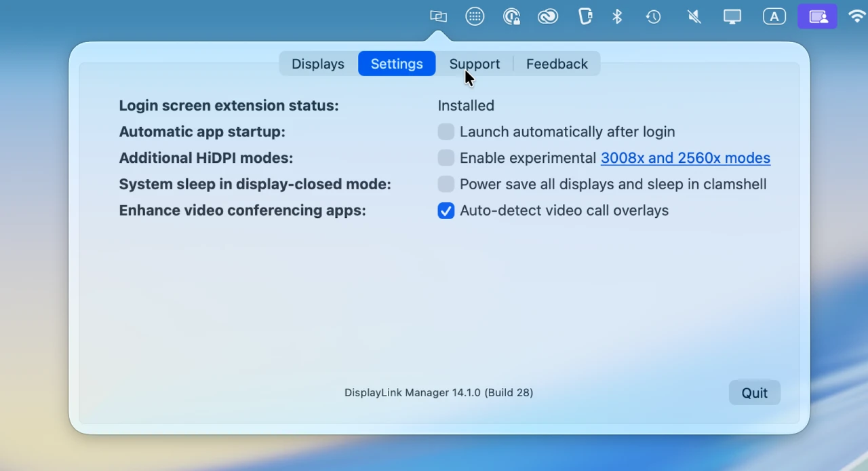Open the Wi-Fi status menu
This screenshot has height=471, width=868.
point(856,16)
